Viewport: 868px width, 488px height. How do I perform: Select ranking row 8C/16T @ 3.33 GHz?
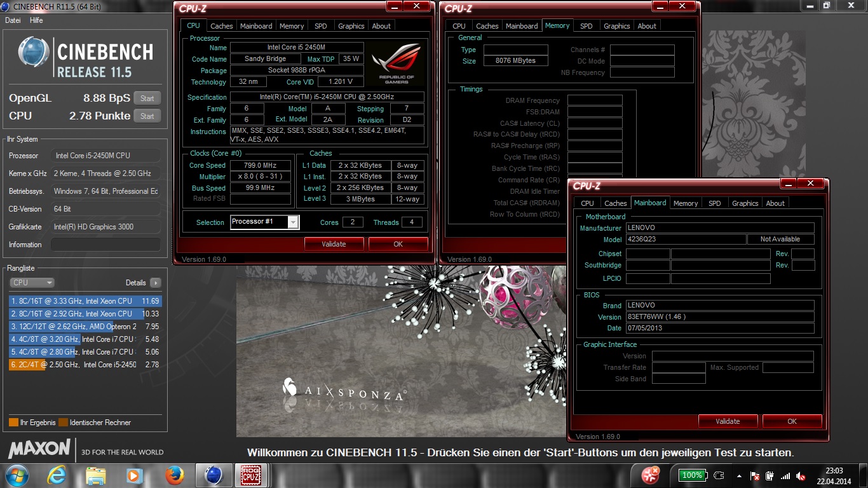pos(85,301)
